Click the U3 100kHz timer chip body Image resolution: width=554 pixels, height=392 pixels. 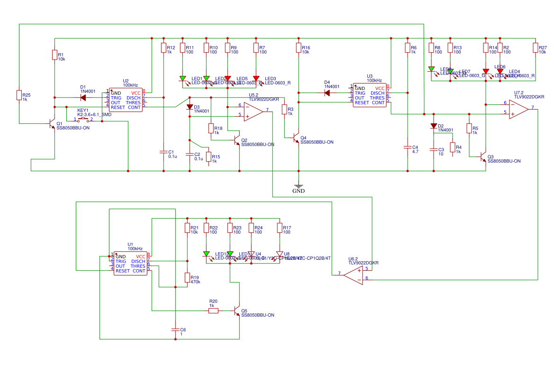pos(370,95)
